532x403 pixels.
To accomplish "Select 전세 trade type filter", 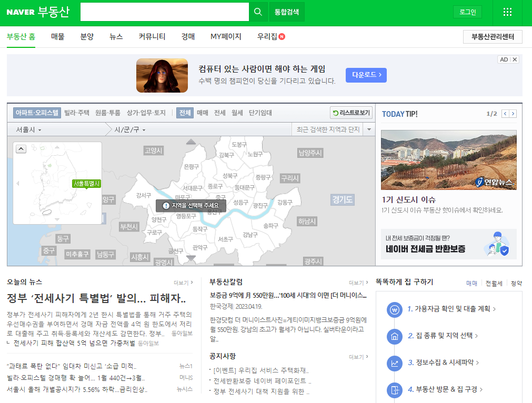I will 220,113.
